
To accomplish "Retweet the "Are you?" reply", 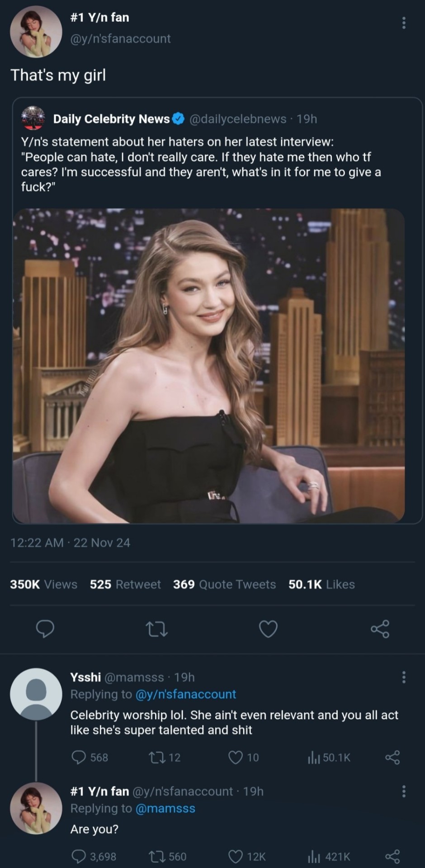I will (156, 857).
